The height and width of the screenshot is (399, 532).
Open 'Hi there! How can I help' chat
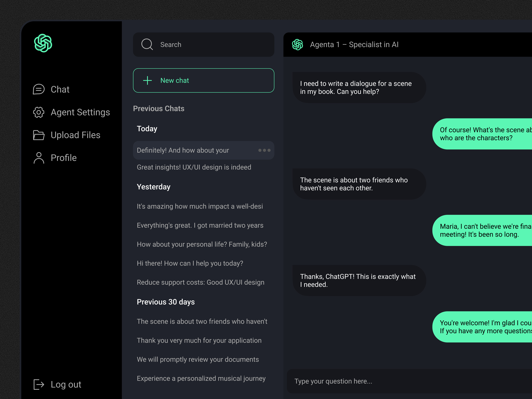tap(190, 263)
